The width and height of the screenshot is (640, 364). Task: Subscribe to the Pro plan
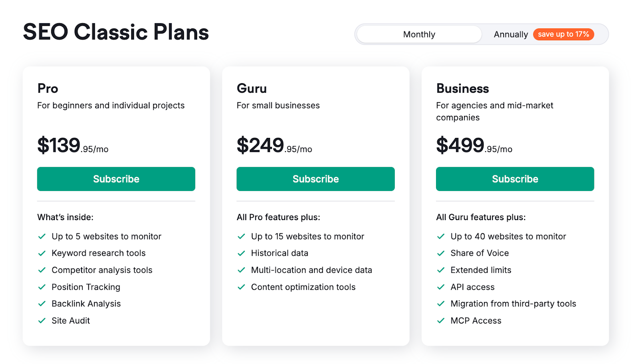coord(116,179)
